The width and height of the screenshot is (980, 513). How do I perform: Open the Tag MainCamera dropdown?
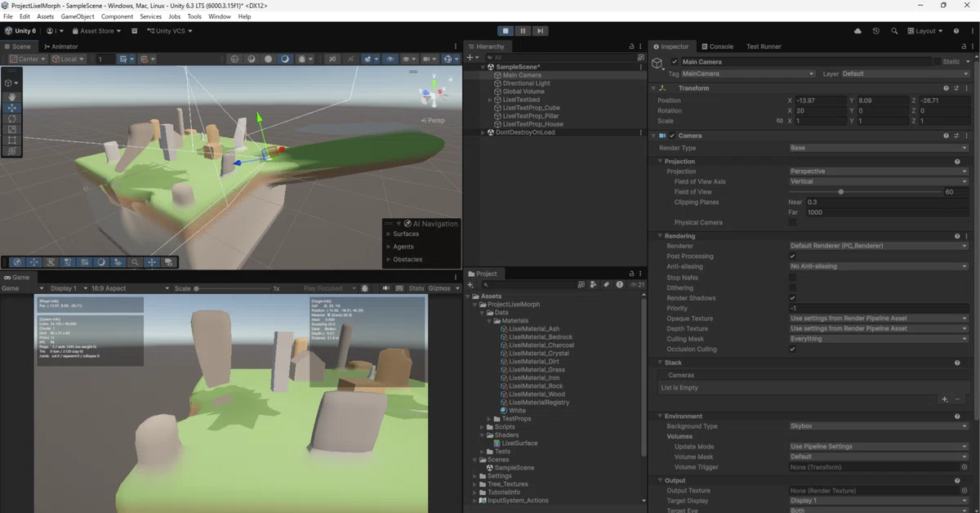[747, 74]
